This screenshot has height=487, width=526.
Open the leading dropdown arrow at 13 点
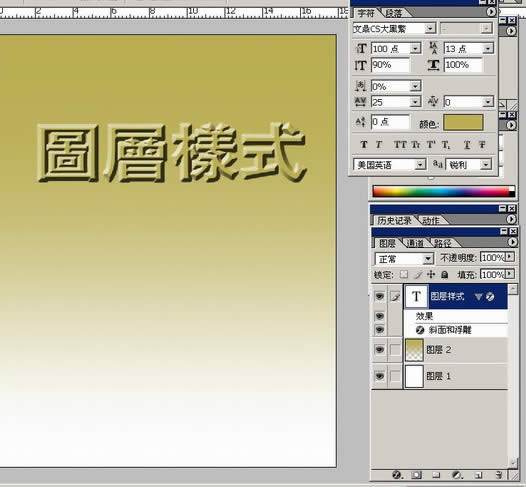coord(488,49)
